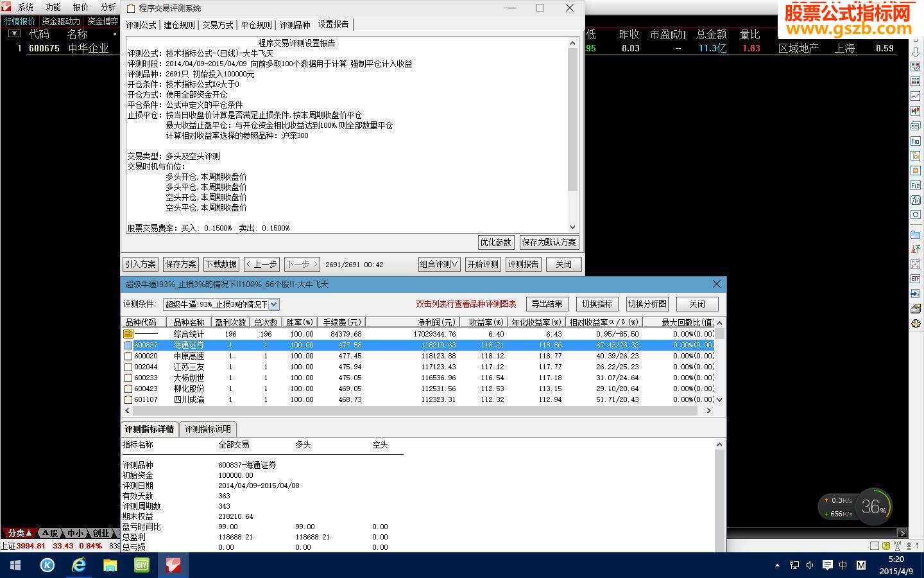
Task: Expand the 组合评测 dropdown button
Action: click(x=440, y=264)
